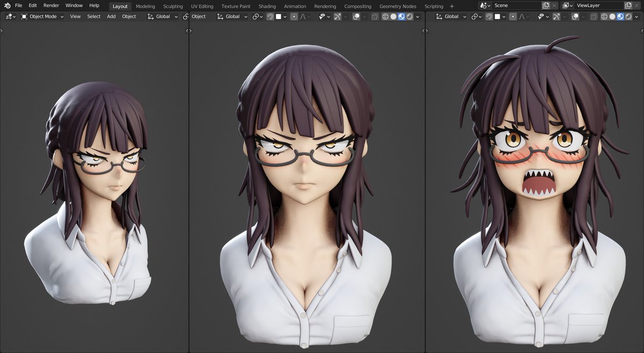Screen dimensions: 644x353
Task: Open Global orientation dropdown in left viewport
Action: 163,17
